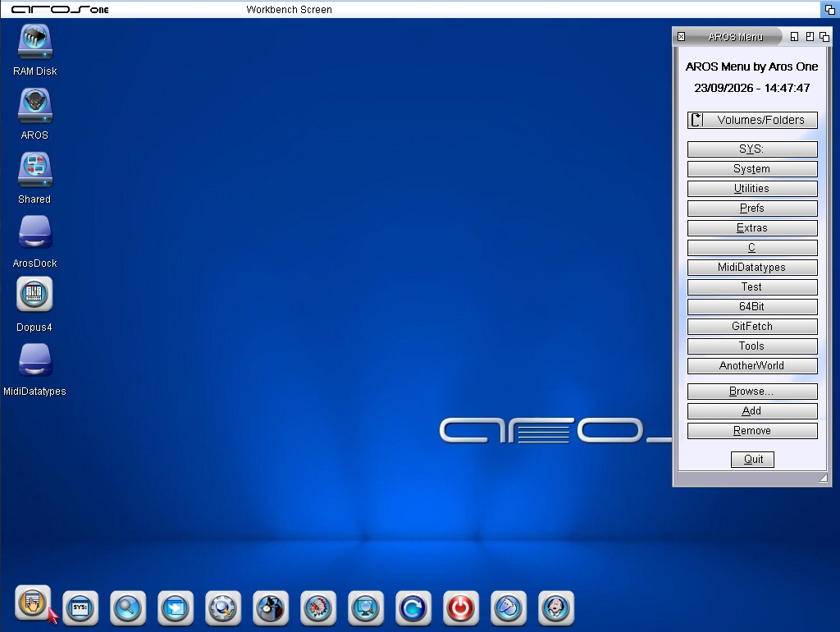Click the "AROS Menu by Aros One" heading
This screenshot has height=632, width=840.
(x=752, y=66)
